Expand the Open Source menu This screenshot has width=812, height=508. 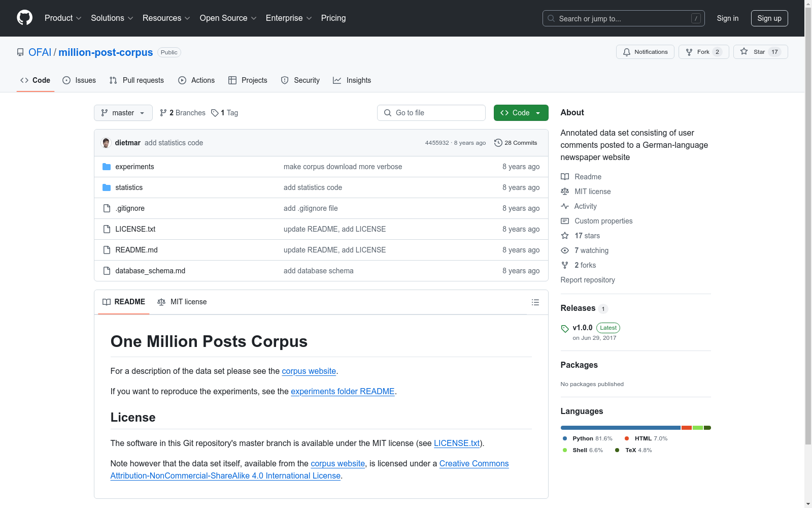[228, 18]
